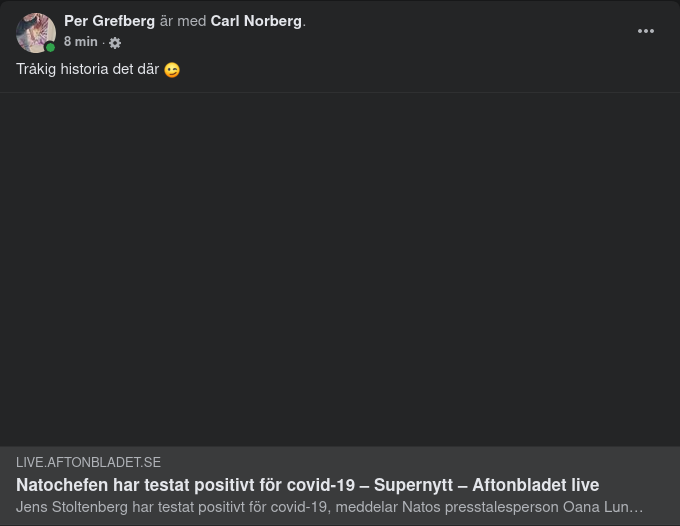Click the truncated ellipsis ending the description
680x526 pixels.
point(637,507)
